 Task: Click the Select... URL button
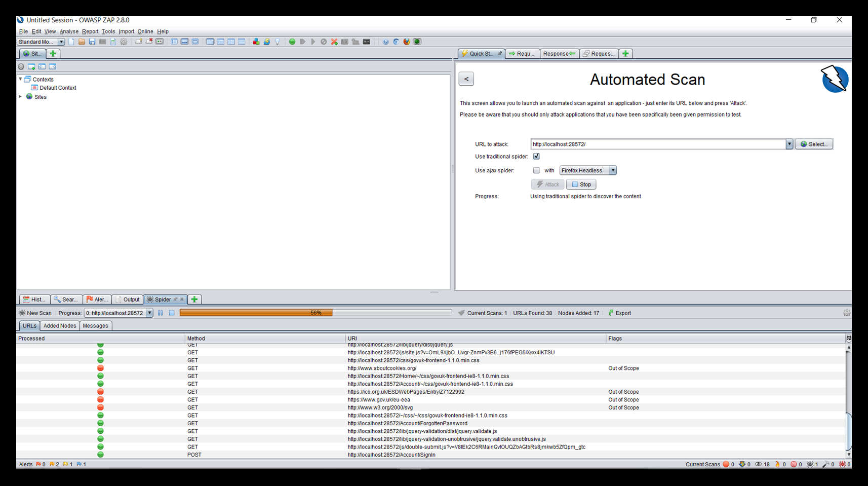tap(814, 144)
